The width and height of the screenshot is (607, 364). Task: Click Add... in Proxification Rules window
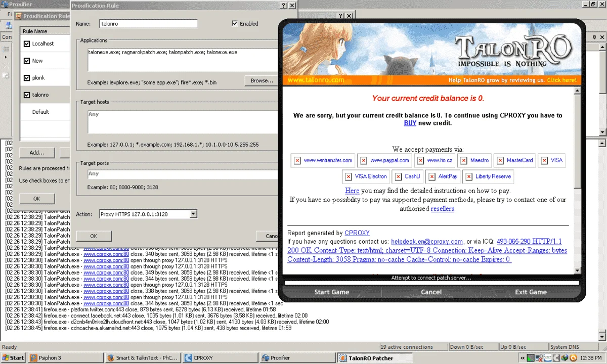coord(36,152)
